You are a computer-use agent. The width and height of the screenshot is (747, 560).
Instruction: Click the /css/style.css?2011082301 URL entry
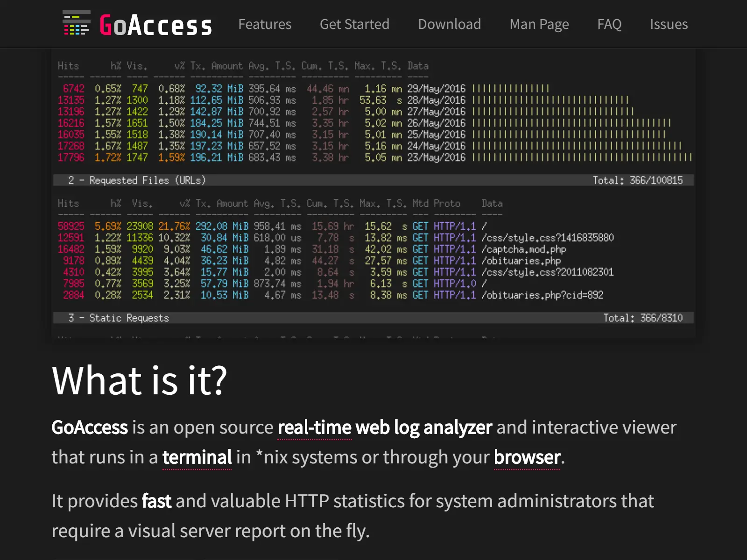pos(548,272)
